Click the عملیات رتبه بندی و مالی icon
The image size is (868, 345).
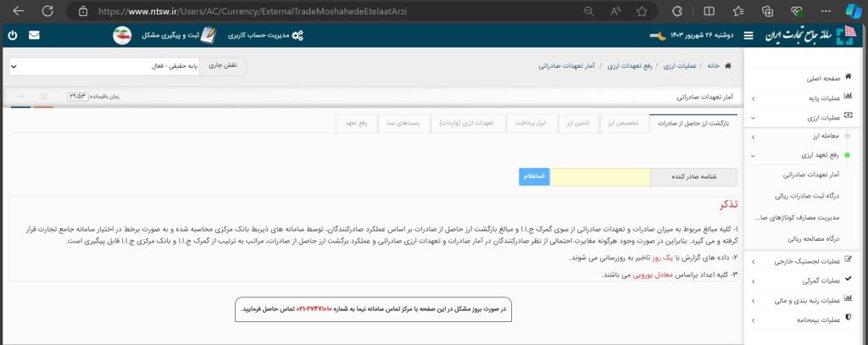point(848,299)
